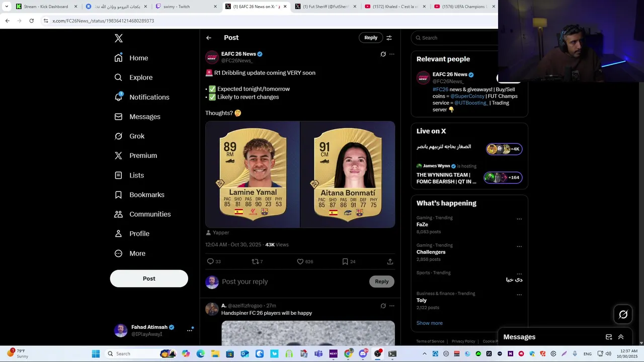Image resolution: width=644 pixels, height=362 pixels.
Task: Switch to UEFA Champions YouTube tab
Action: click(x=465, y=7)
